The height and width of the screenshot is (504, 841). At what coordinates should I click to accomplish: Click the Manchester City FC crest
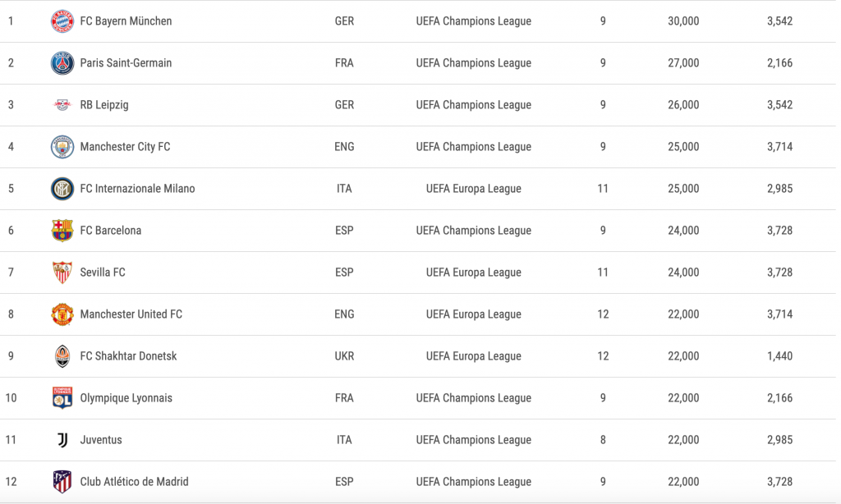point(62,147)
